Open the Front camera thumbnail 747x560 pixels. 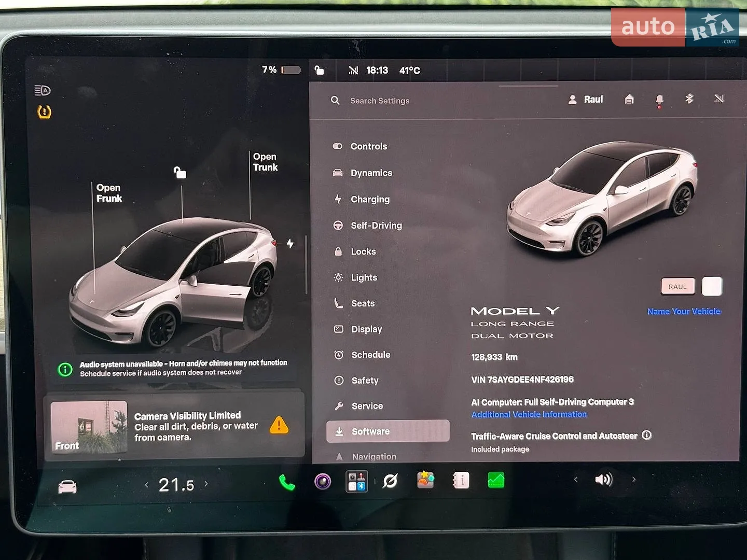pyautogui.click(x=89, y=427)
